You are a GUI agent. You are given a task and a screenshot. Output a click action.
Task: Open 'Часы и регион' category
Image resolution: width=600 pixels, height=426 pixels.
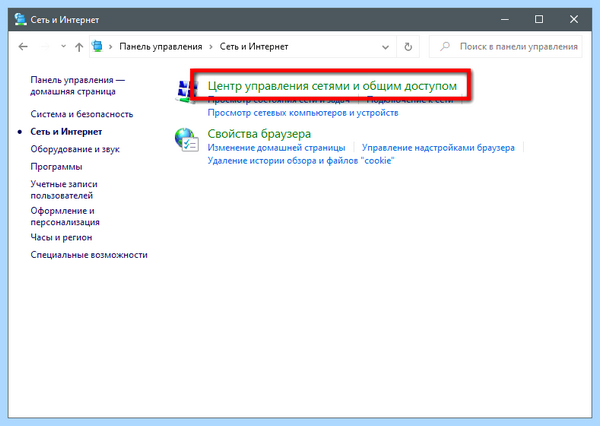(61, 237)
